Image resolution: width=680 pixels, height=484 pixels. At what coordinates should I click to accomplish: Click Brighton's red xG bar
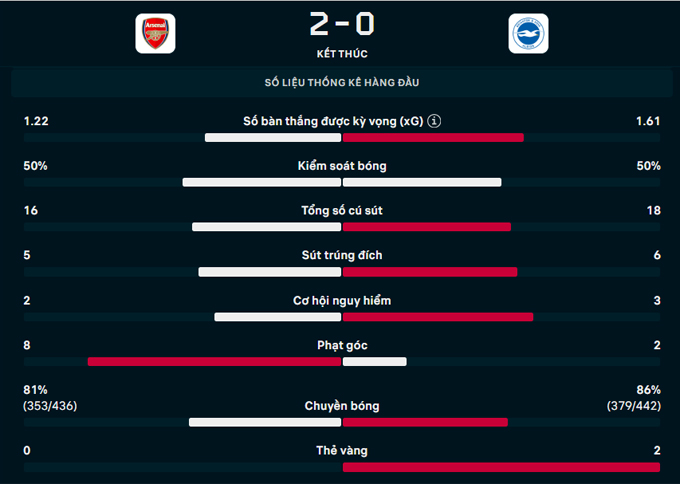433,137
